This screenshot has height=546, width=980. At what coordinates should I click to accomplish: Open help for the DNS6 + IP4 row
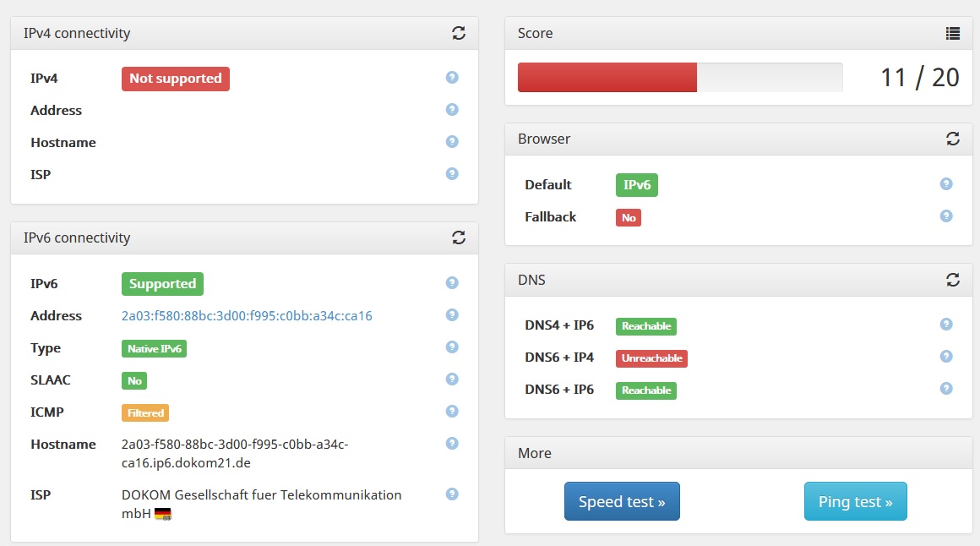(x=946, y=356)
